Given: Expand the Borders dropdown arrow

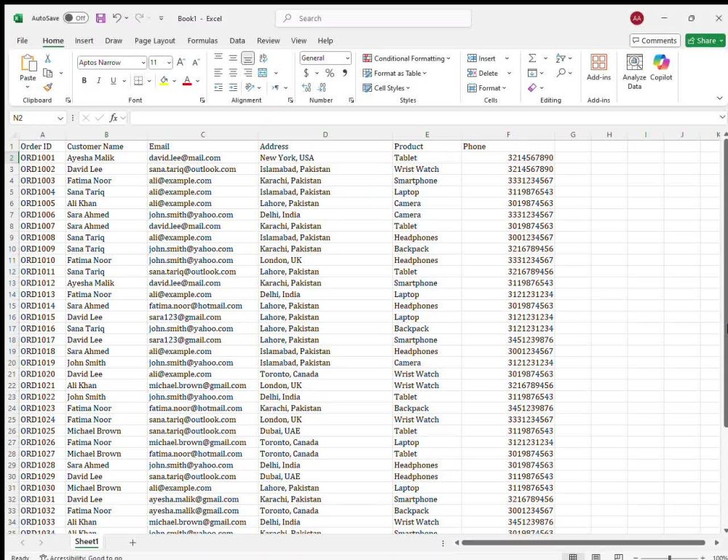Looking at the screenshot, I should click(x=149, y=81).
